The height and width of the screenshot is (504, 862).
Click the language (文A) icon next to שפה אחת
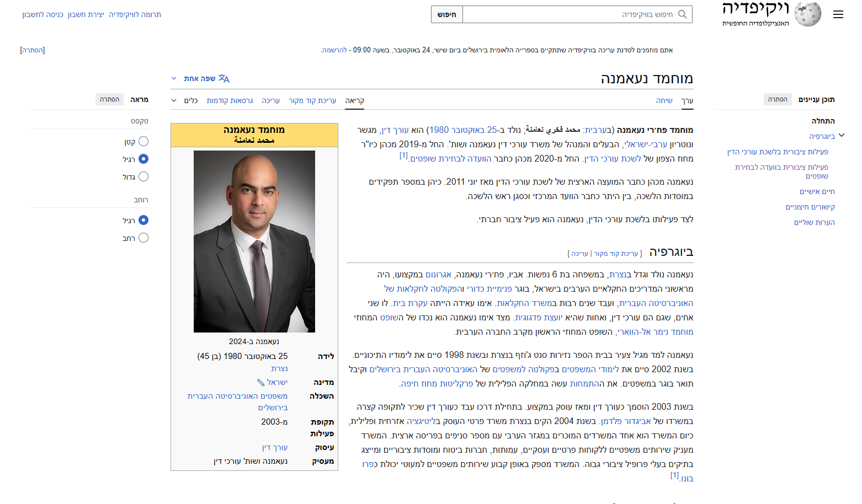click(223, 78)
